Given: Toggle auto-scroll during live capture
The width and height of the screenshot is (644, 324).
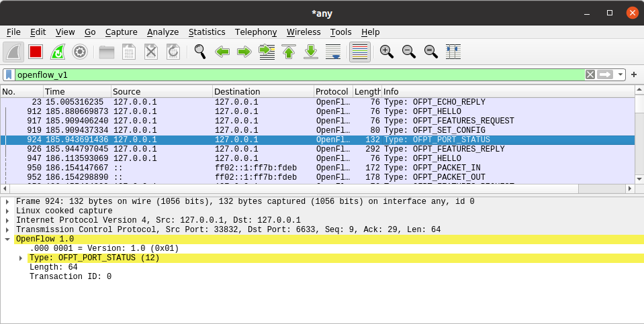Looking at the screenshot, I should pyautogui.click(x=333, y=52).
